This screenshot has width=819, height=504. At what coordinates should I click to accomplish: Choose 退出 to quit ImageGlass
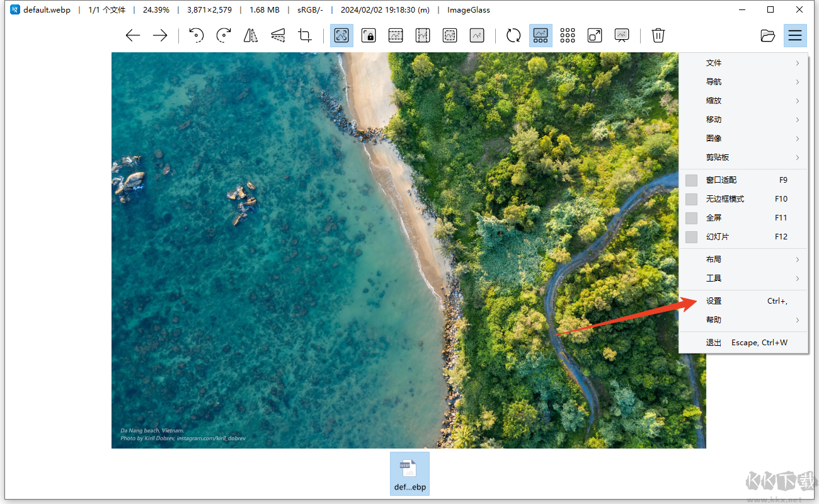click(x=743, y=343)
